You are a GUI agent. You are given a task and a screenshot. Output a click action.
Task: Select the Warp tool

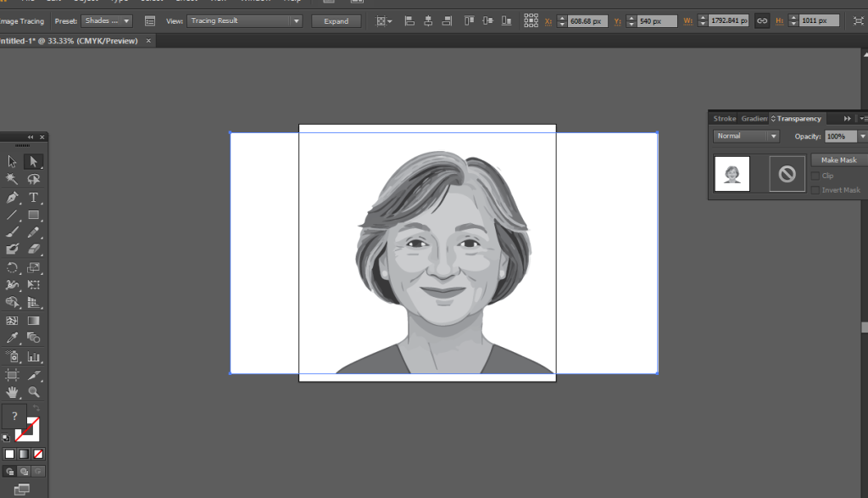point(12,285)
